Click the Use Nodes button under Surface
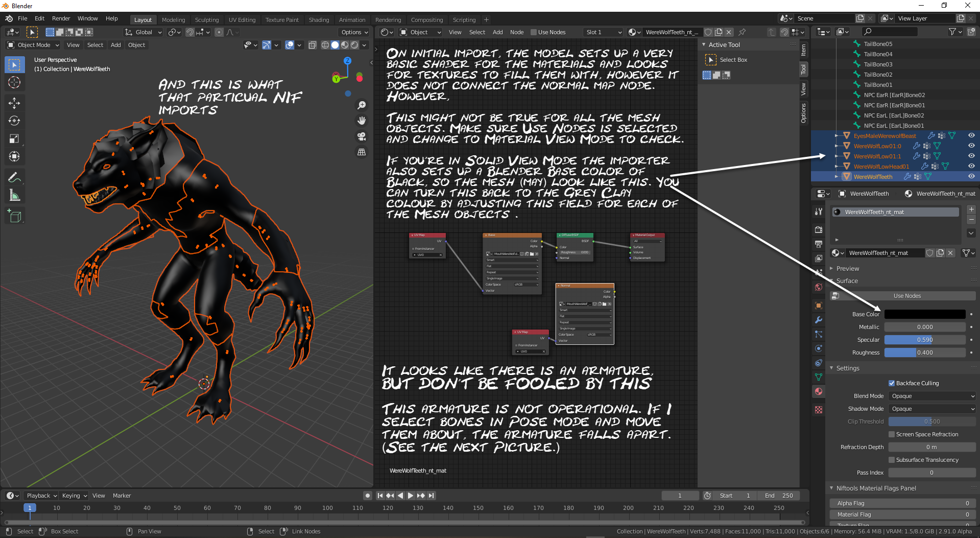 907,296
